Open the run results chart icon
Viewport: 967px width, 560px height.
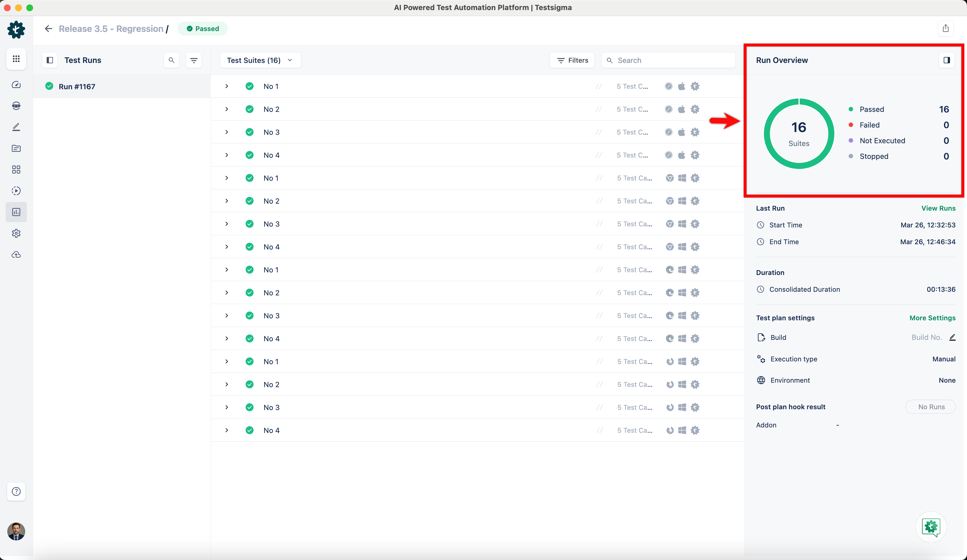(x=16, y=212)
